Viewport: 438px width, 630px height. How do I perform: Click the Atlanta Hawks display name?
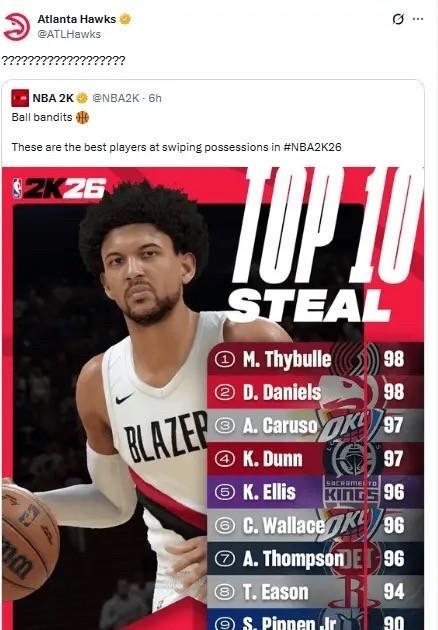pos(77,19)
